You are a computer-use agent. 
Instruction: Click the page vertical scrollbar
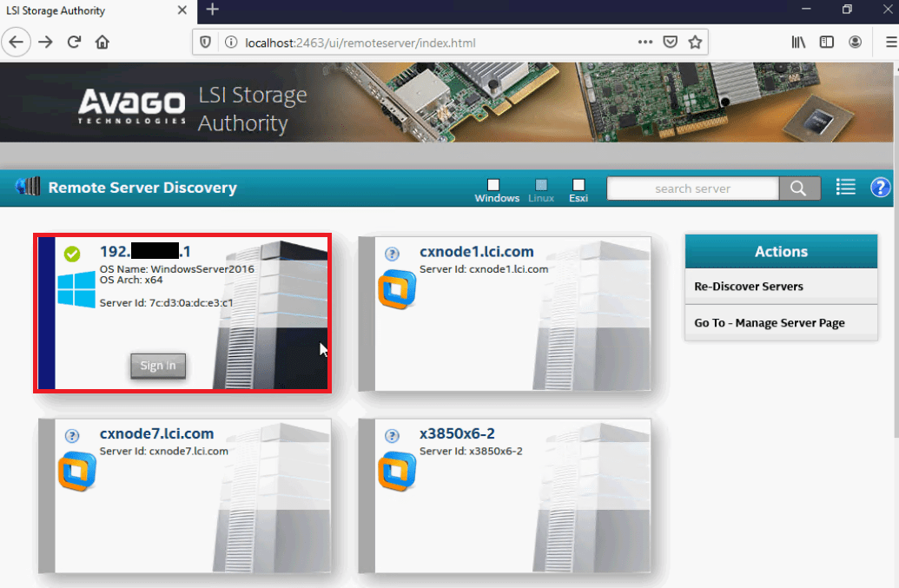pos(896,252)
